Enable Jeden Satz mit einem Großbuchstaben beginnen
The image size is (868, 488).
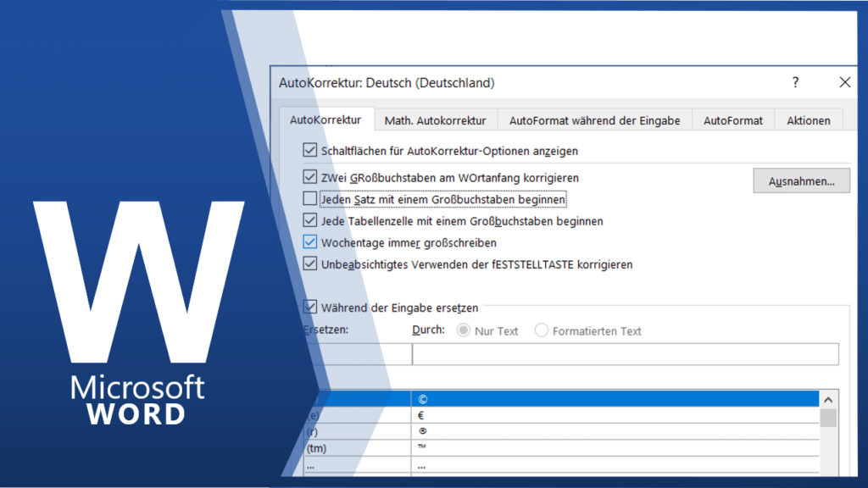(x=310, y=198)
